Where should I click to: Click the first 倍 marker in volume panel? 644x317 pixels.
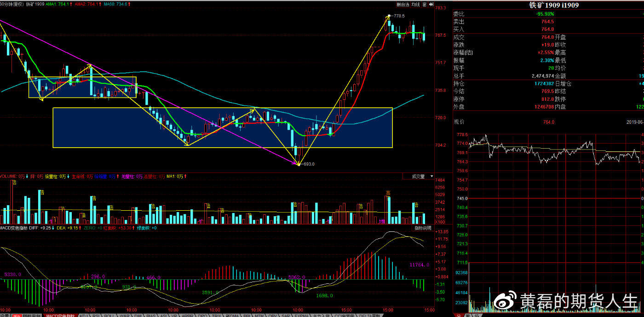coord(14,183)
